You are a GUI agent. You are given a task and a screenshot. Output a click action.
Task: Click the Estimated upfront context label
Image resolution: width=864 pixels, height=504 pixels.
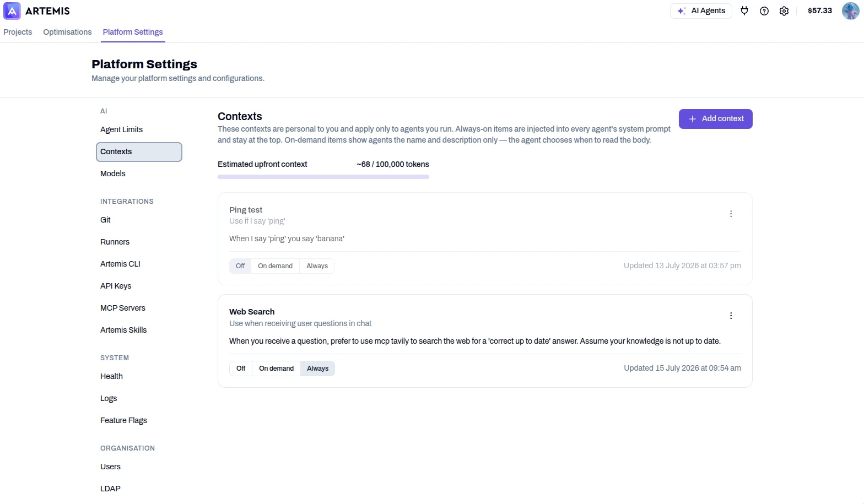262,164
